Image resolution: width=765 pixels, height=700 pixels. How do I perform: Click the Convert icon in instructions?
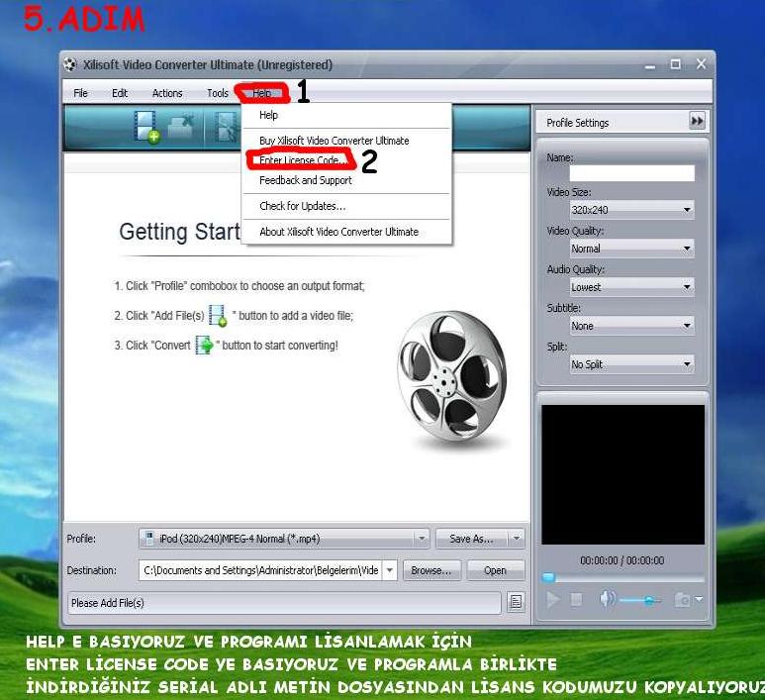pos(205,346)
